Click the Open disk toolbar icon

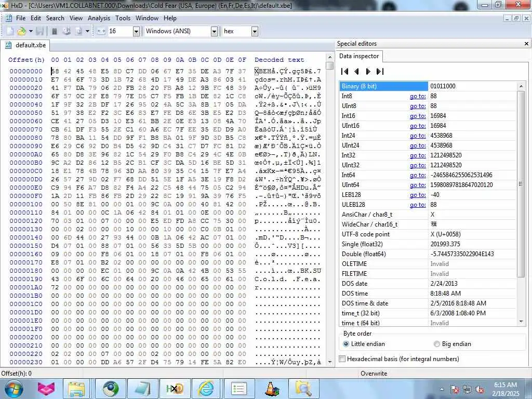coord(66,31)
